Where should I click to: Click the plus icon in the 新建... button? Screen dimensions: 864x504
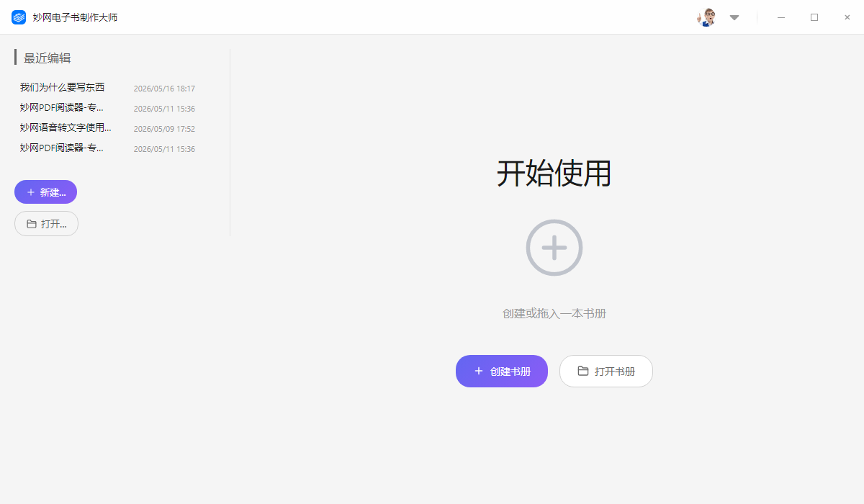pos(31,192)
